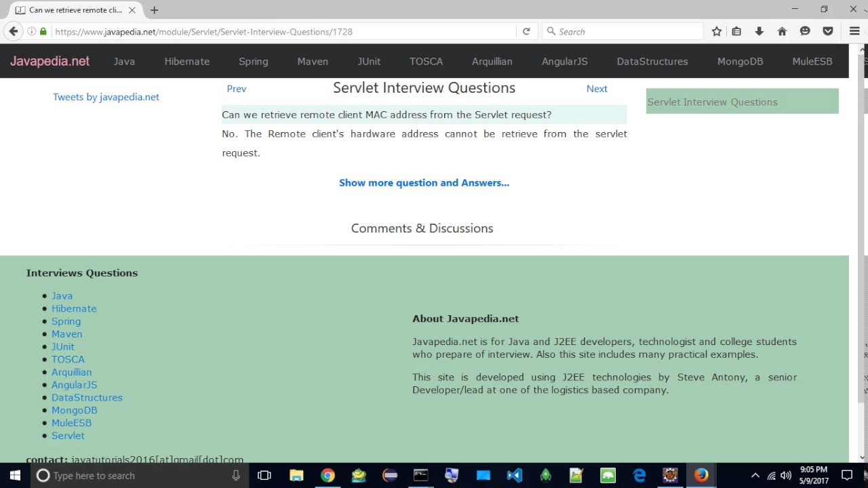
Task: Open Notepad++ from the taskbar
Action: point(576,475)
